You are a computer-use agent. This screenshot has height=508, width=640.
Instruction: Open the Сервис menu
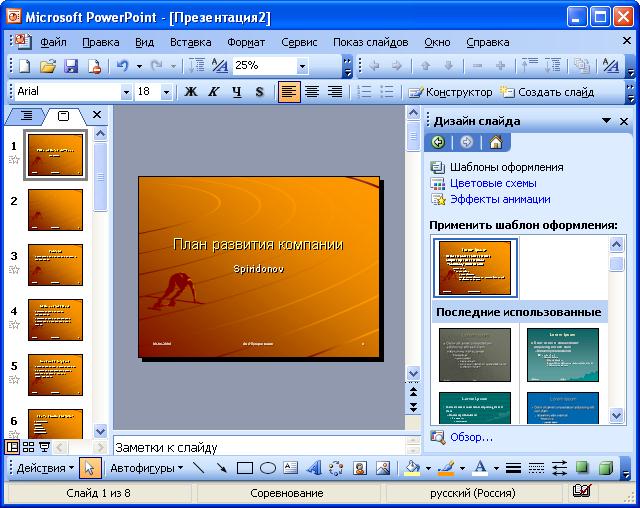coord(299,42)
